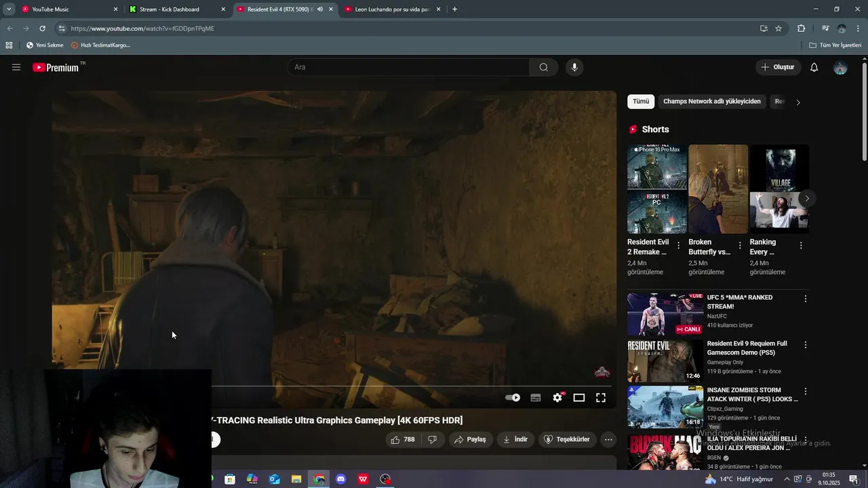Open options for Ranking Every short

click(801, 245)
